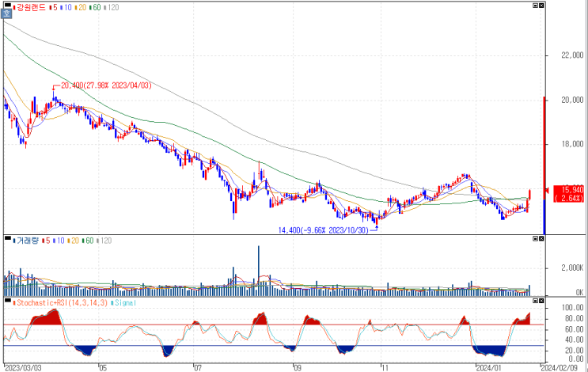Select the Stochastic+RSI(14,3,14,3) legend label
The width and height of the screenshot is (588, 372).
[62, 302]
